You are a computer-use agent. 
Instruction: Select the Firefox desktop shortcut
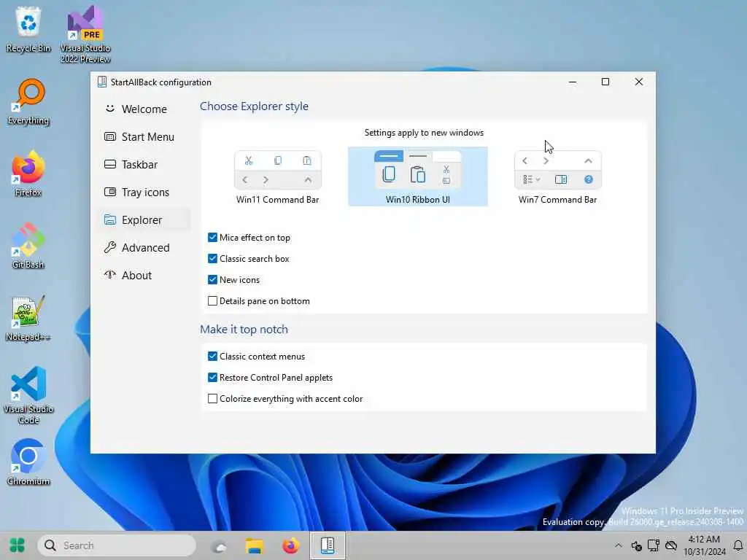click(28, 174)
